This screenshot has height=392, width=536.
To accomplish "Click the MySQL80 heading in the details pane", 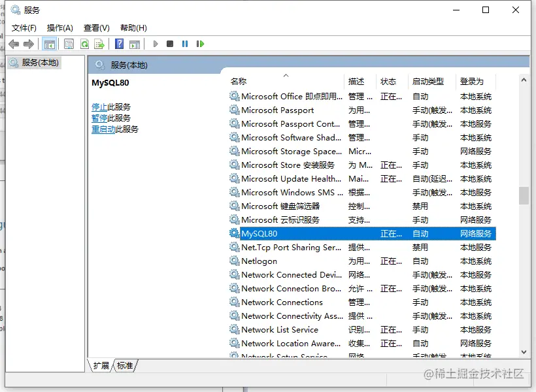I will pos(110,83).
